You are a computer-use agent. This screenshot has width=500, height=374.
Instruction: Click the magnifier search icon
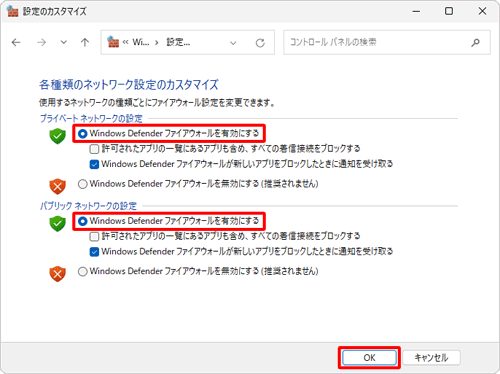tap(476, 42)
